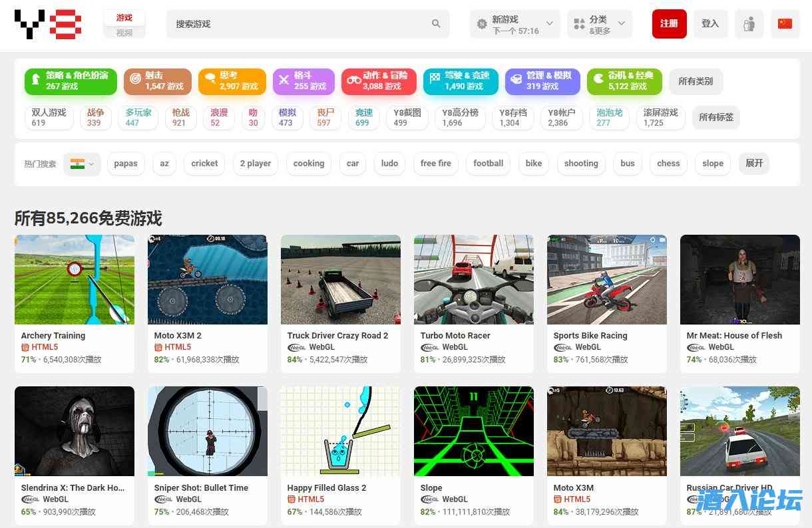Expand the 分类 & 更多 dropdown

(599, 24)
